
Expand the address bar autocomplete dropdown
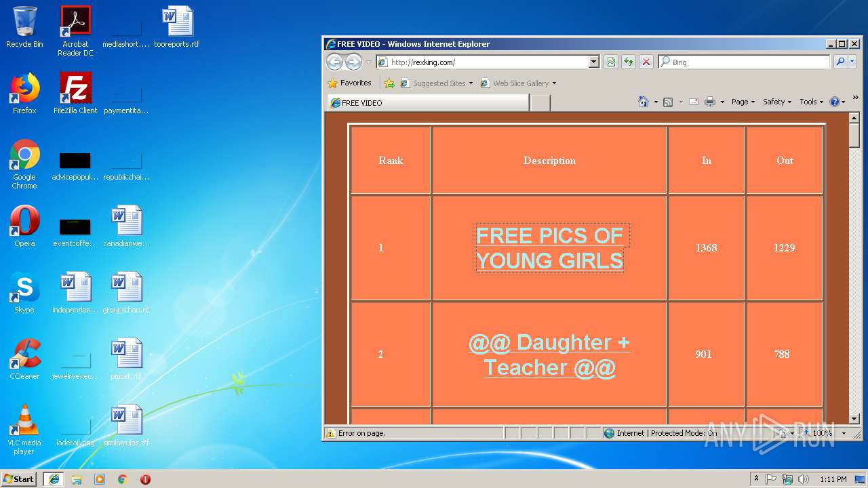coord(594,62)
